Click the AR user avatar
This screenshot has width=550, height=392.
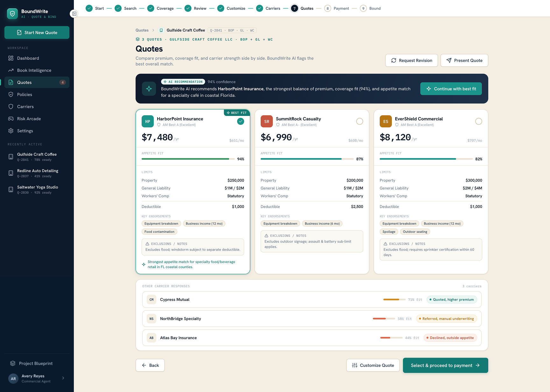13,379
